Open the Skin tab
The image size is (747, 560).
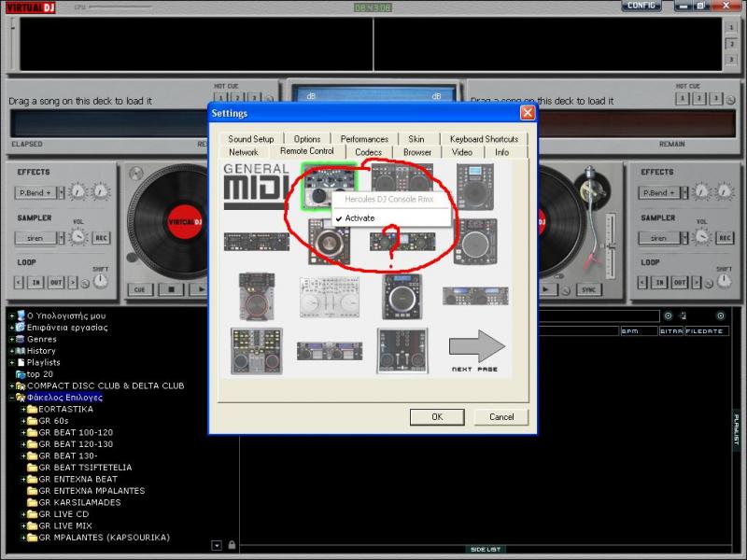click(416, 139)
